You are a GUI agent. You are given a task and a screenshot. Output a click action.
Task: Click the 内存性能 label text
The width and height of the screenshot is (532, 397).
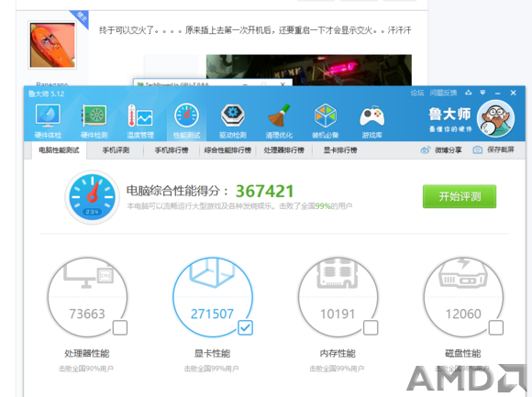tap(338, 354)
